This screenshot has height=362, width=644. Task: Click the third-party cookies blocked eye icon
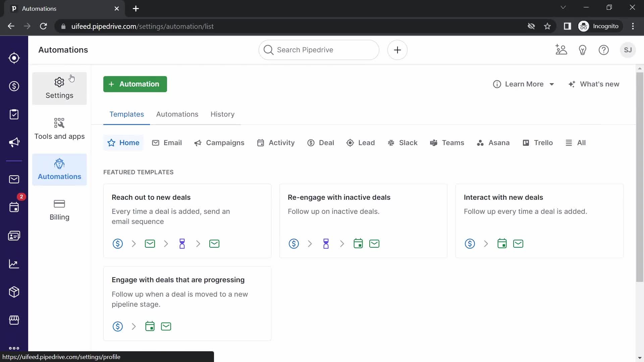coord(531,26)
